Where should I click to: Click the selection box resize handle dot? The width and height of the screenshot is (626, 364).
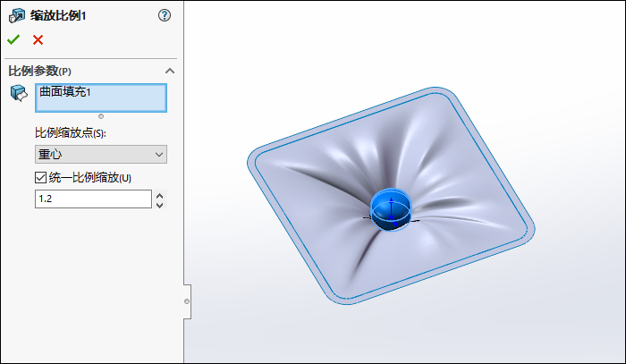101,116
